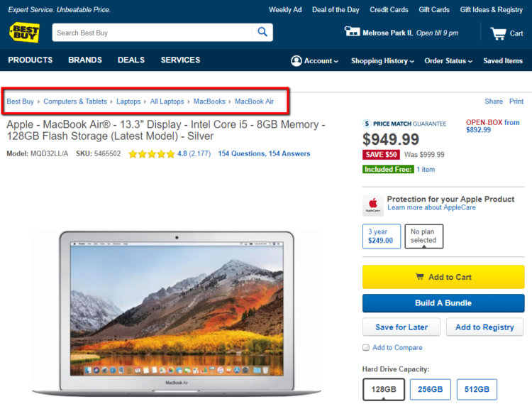The image size is (532, 409).
Task: Open the DEALS menu
Action: coord(131,60)
